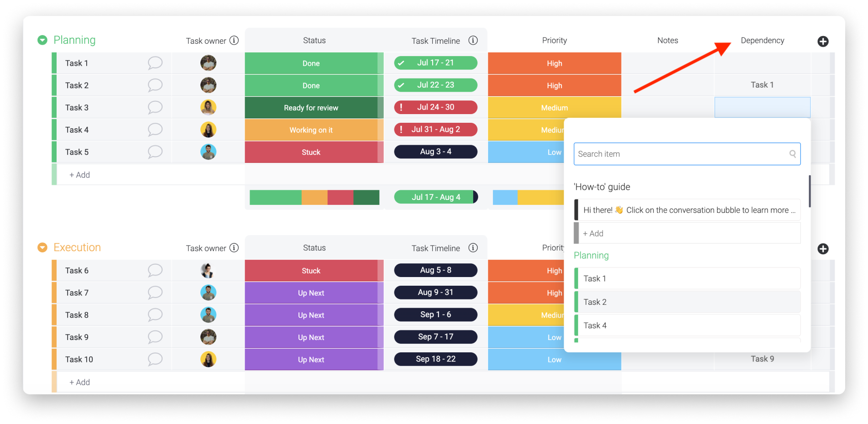Viewport: 868px width, 424px height.
Task: Click Task owner info icon in Execution header
Action: pyautogui.click(x=234, y=248)
